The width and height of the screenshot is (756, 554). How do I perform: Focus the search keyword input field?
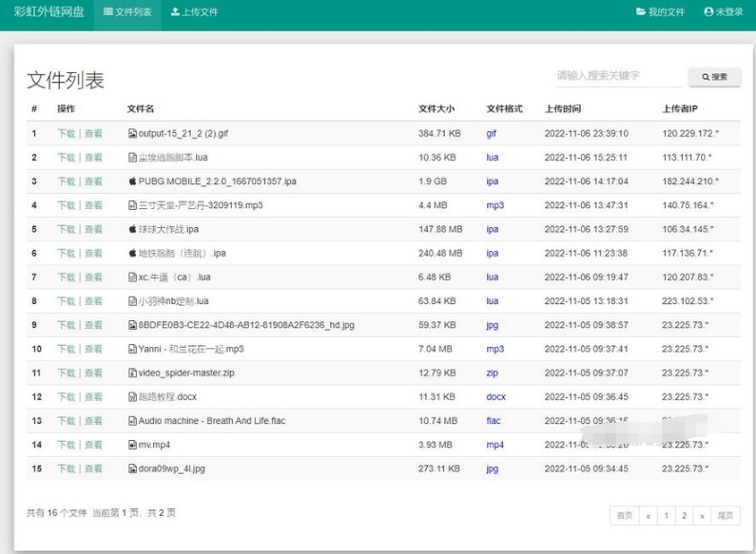click(x=620, y=76)
